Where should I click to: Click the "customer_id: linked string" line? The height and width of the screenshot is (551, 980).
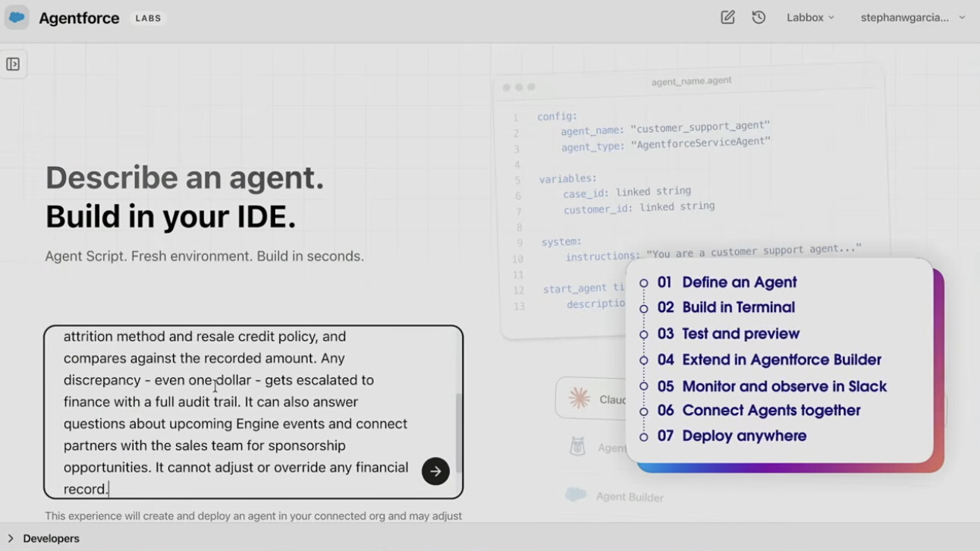(x=639, y=208)
